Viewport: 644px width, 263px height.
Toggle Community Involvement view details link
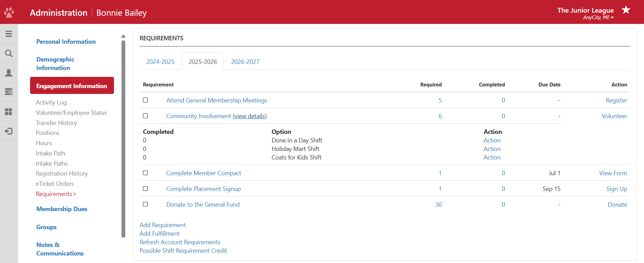click(250, 116)
